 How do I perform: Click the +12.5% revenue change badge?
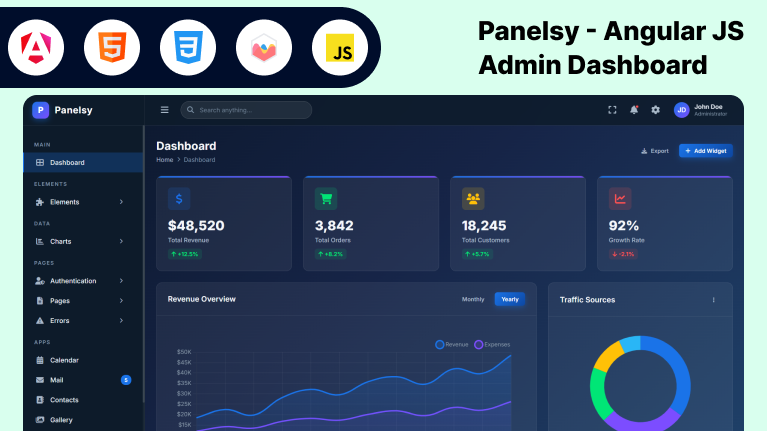click(185, 254)
